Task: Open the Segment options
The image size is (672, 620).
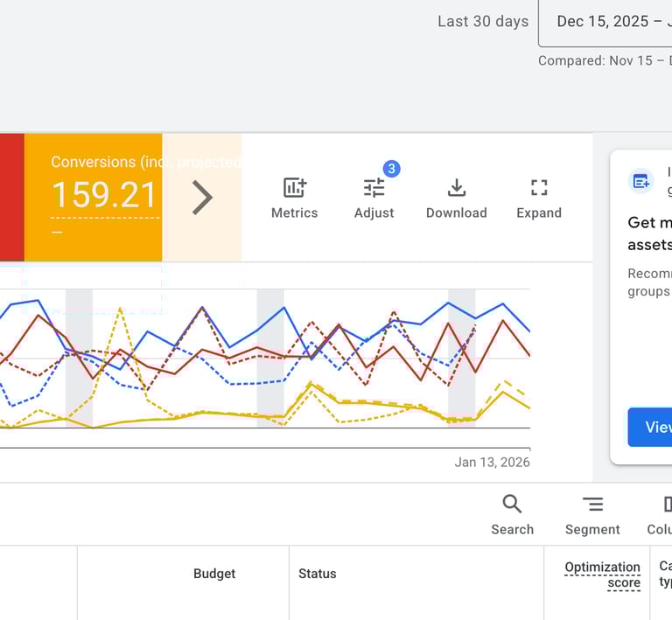Action: coord(592,514)
